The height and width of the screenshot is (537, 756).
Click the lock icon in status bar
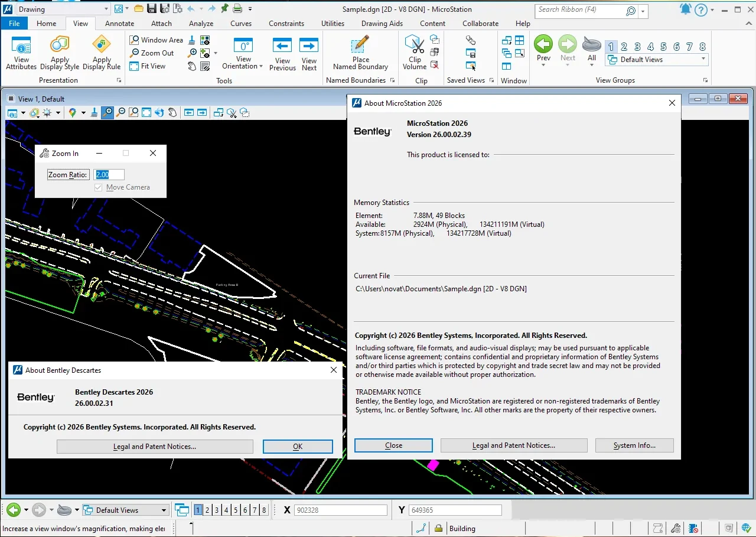pos(438,528)
